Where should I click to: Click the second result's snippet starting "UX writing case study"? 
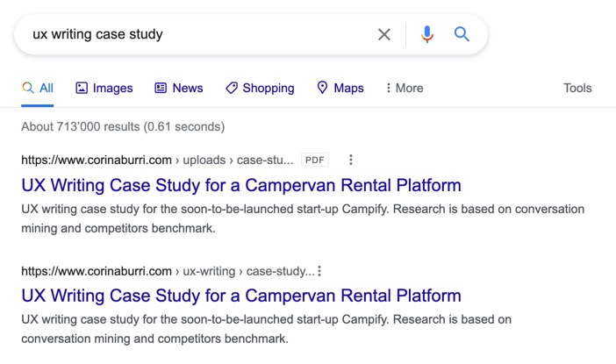coord(267,329)
